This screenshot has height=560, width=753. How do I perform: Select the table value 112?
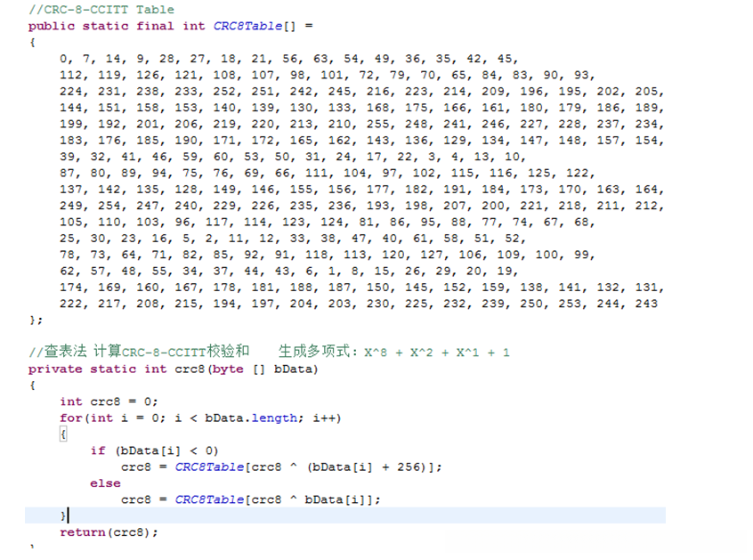coord(71,75)
